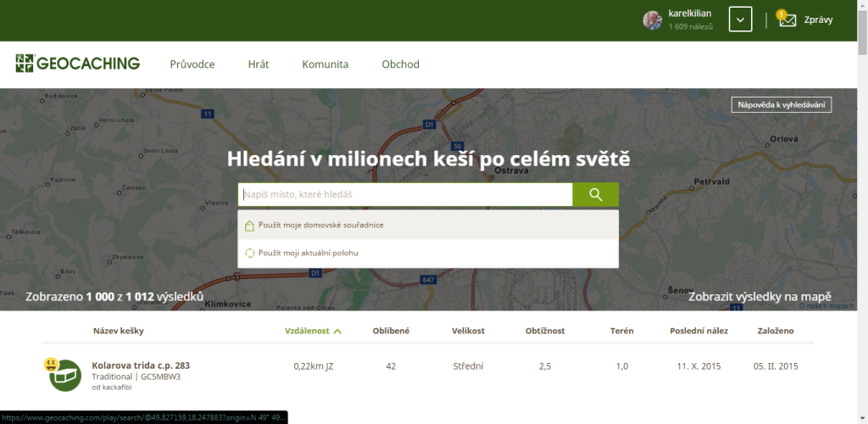Click the current location circle icon
Image resolution: width=868 pixels, height=424 pixels.
pos(249,253)
